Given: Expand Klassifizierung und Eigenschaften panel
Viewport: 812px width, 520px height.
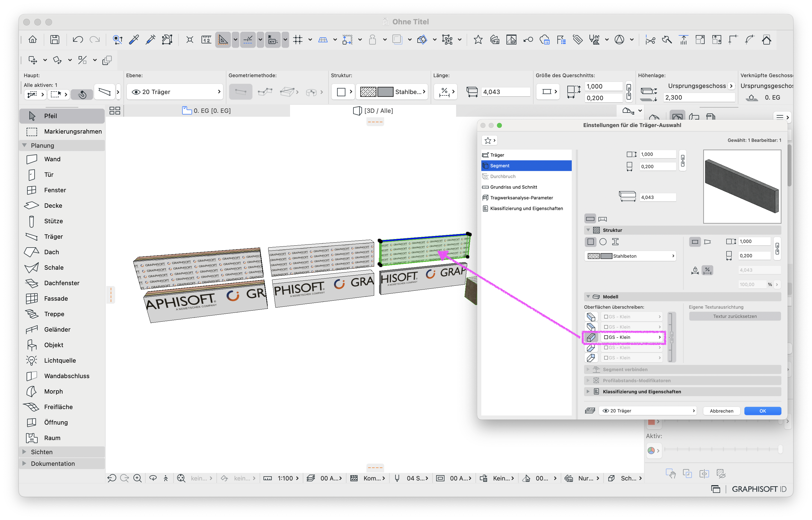Looking at the screenshot, I should pos(588,392).
